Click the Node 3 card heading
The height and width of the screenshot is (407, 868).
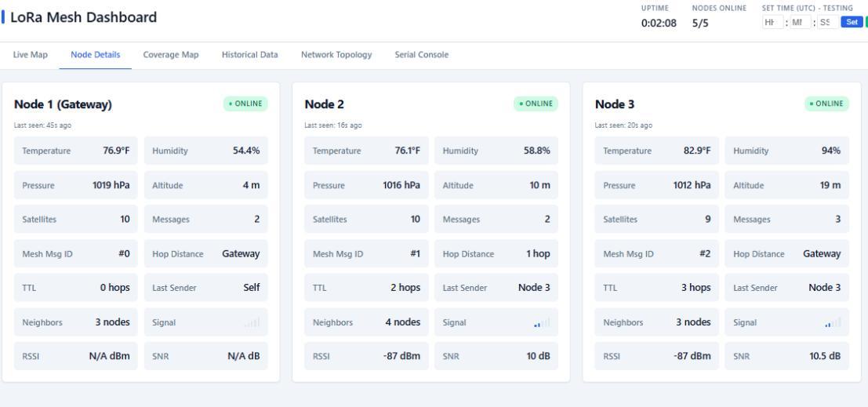click(615, 104)
